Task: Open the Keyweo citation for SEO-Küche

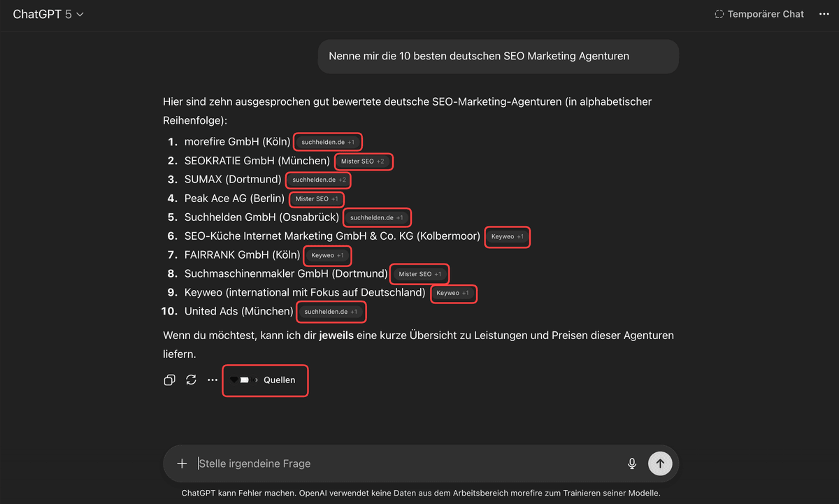Action: point(508,237)
